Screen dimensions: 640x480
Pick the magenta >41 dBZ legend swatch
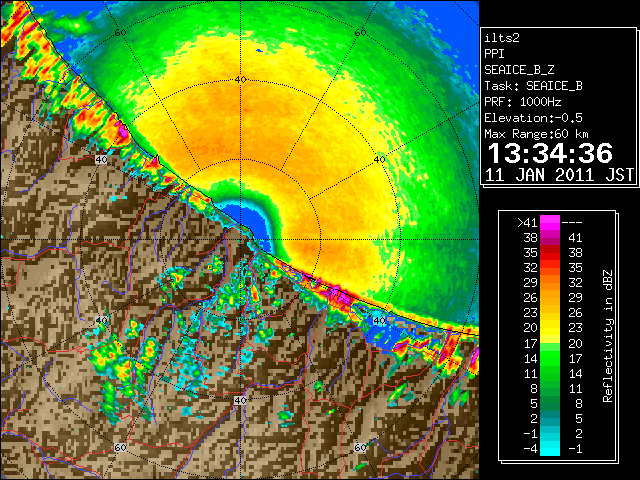pyautogui.click(x=549, y=222)
